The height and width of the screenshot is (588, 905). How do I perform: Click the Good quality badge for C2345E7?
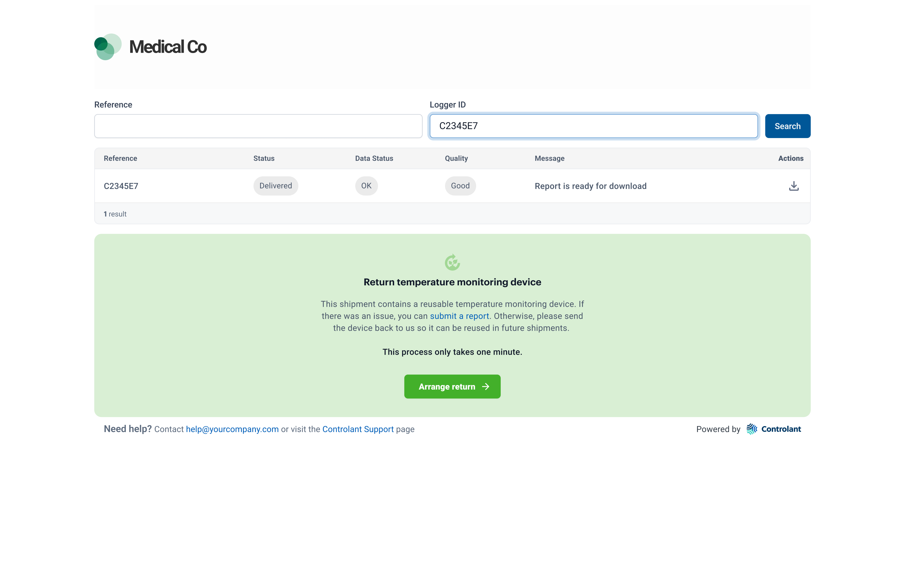(459, 185)
